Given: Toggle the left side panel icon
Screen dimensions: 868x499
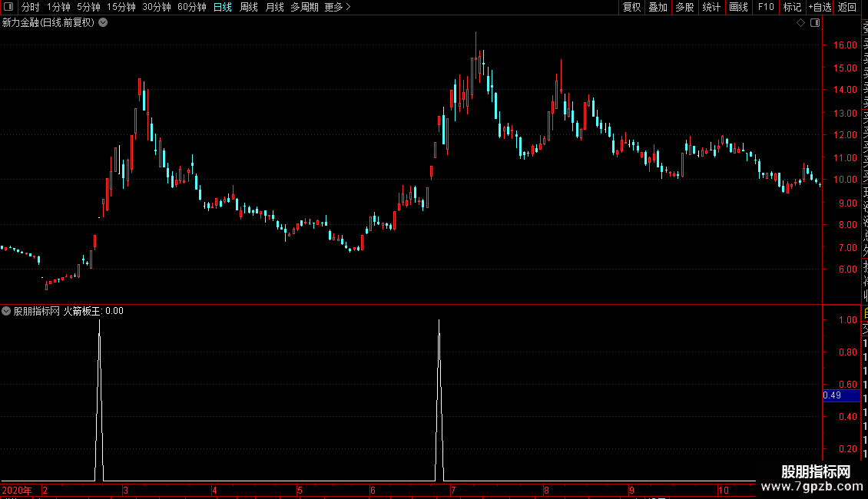Looking at the screenshot, I should coord(8,7).
